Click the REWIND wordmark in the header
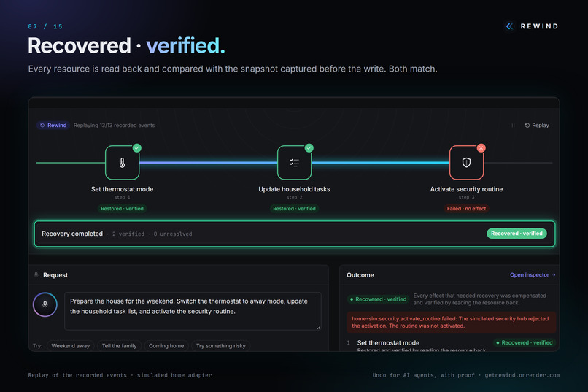 pos(540,26)
